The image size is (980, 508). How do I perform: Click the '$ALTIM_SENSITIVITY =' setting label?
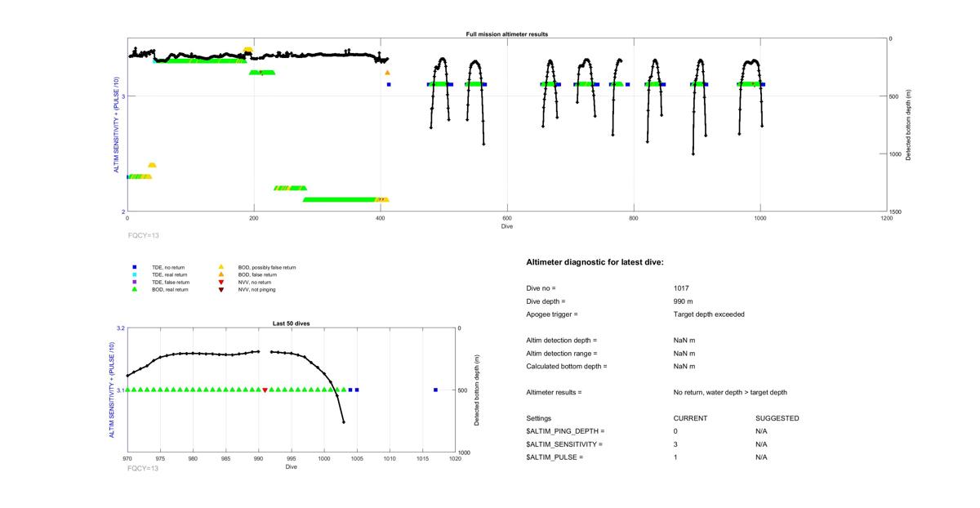tap(565, 444)
